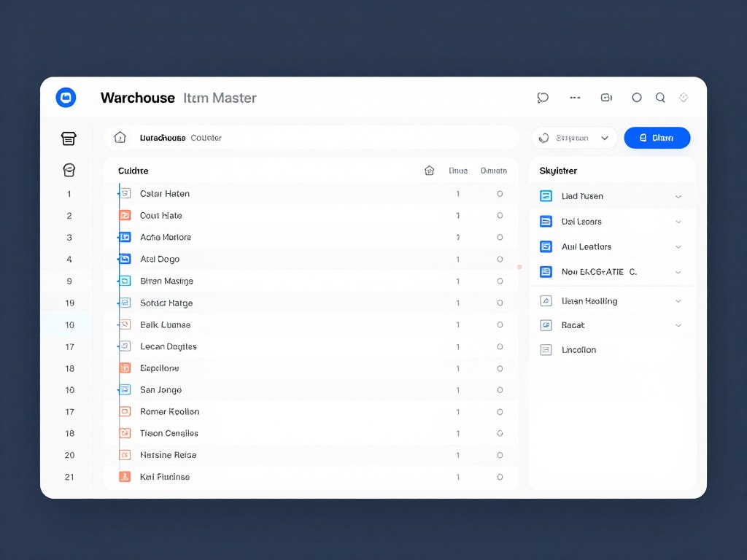Expand the Bacat row in right panel
This screenshot has height=560, width=747.
tap(678, 325)
